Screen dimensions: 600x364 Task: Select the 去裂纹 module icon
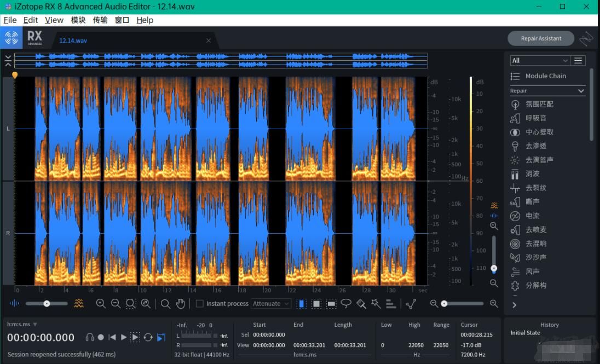(x=515, y=188)
